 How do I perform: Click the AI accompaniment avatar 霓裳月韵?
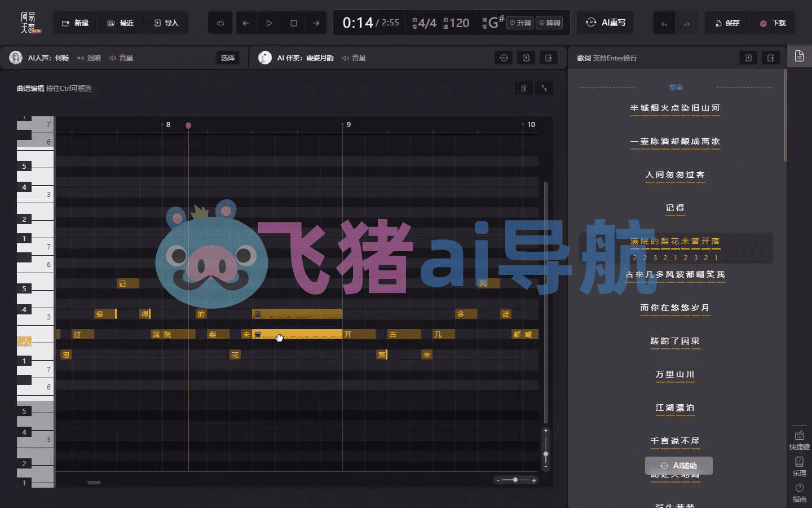[264, 58]
